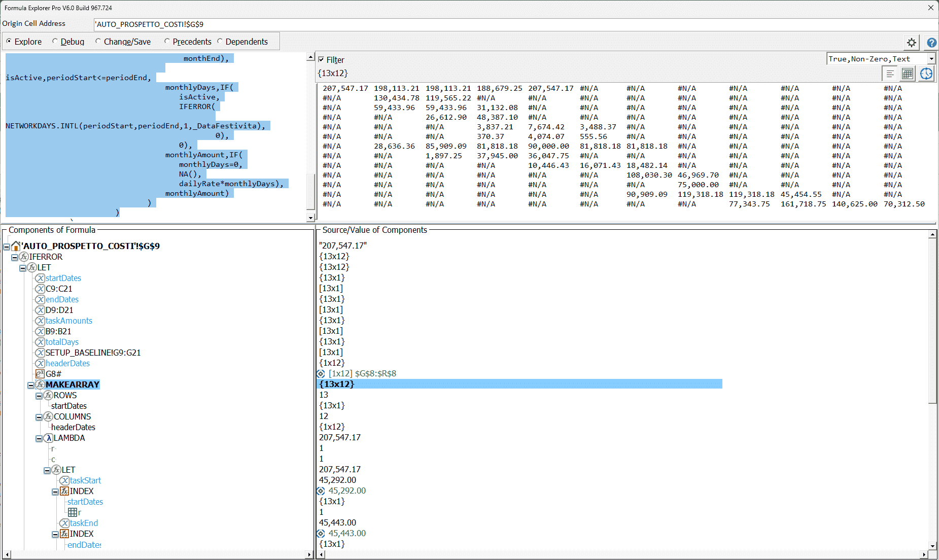This screenshot has height=560, width=939.
Task: Click the up arrow of formula text scrollbar
Action: pos(311,57)
